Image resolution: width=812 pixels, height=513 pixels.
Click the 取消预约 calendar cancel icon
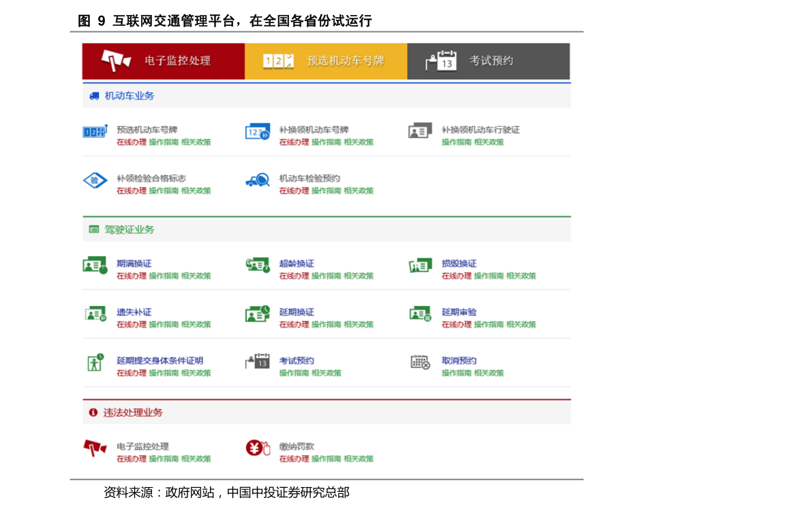pos(420,362)
